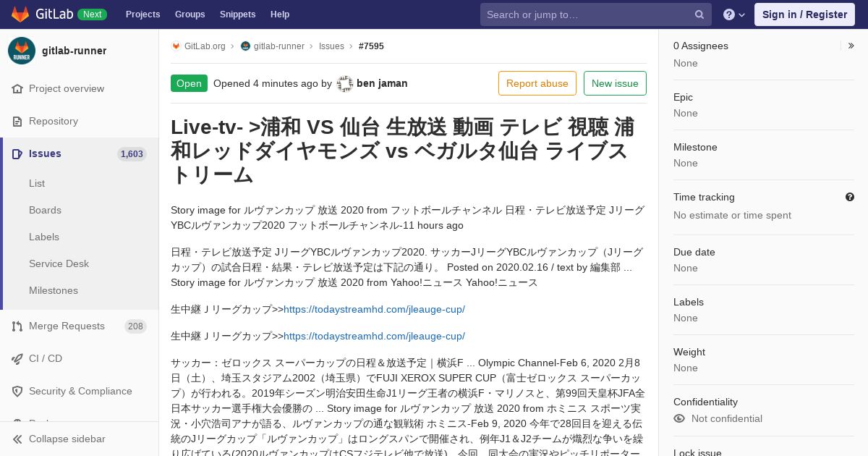The height and width of the screenshot is (456, 868).
Task: Click Confidentiality section label
Action: 705,402
